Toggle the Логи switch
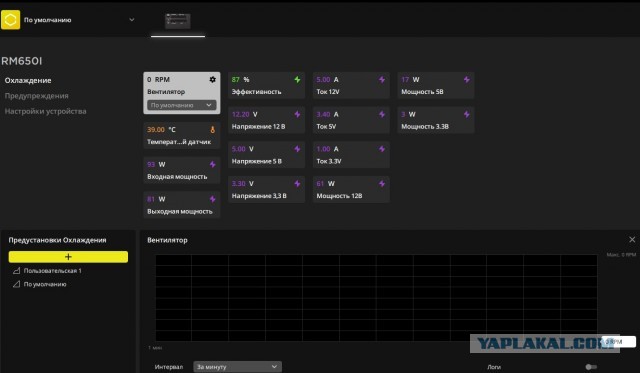Viewport: 640px width, 373px height. (591, 367)
